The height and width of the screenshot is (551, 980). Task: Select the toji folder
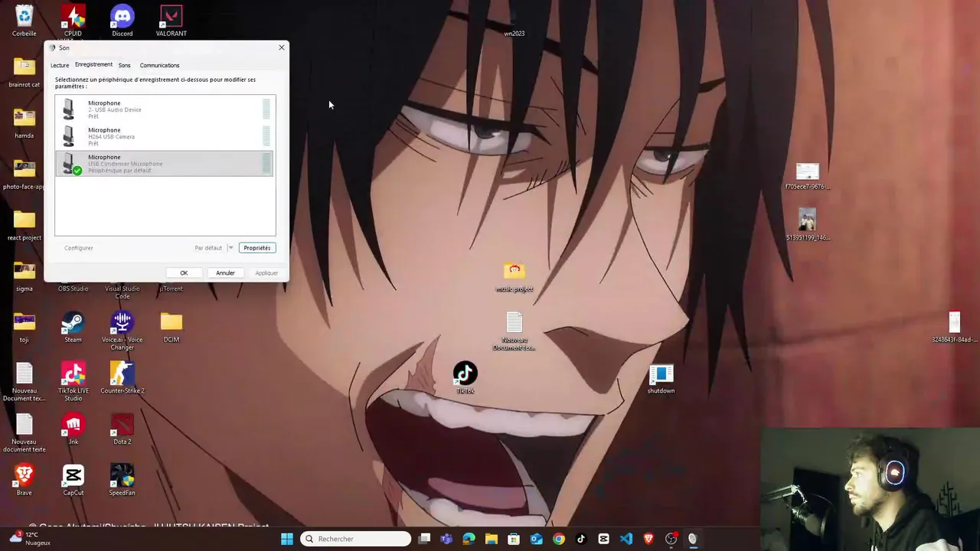pos(24,327)
